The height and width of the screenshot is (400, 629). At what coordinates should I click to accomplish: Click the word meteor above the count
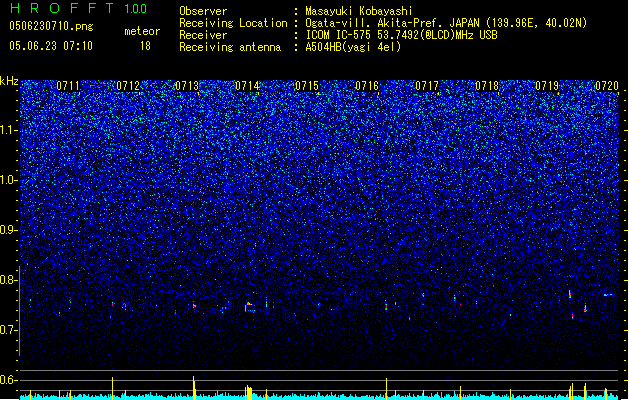click(142, 31)
